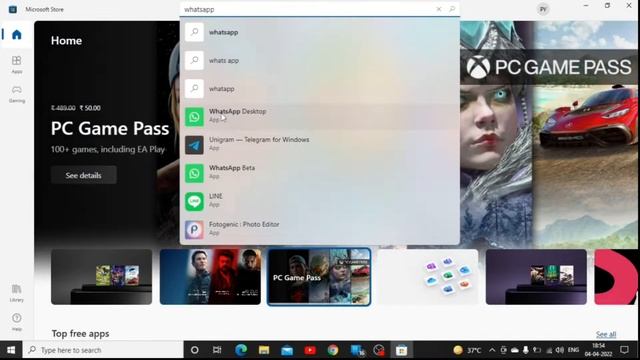Select the first games carousel thumbnail
Screen dimensions: 640x360
[x=101, y=277]
